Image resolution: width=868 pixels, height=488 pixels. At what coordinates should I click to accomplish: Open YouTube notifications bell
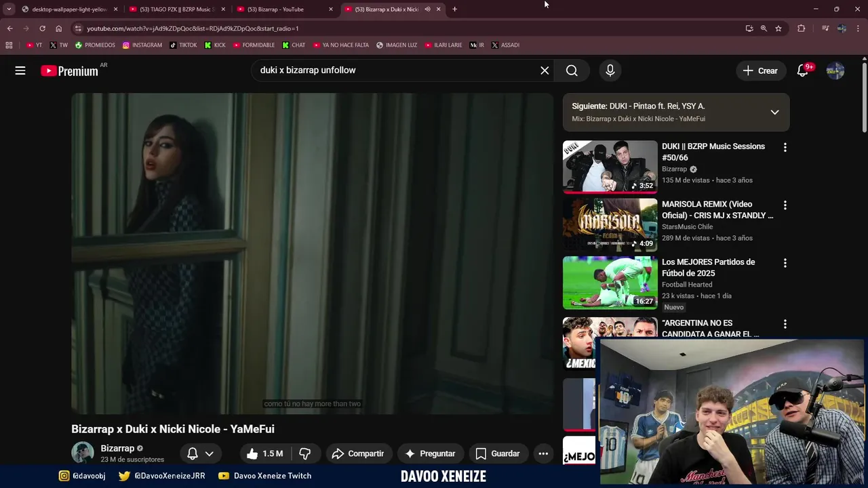click(803, 70)
